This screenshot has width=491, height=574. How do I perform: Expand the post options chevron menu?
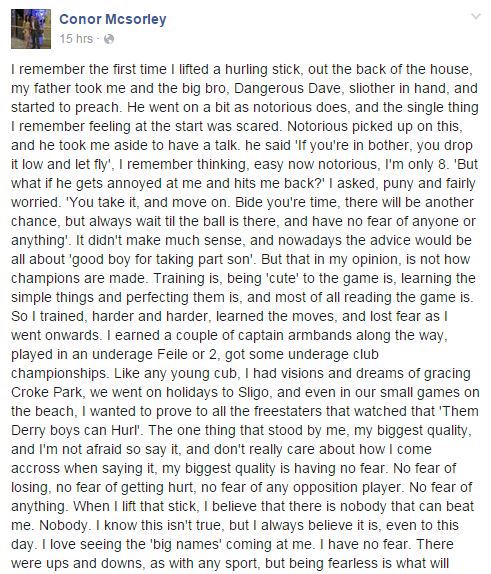coord(476,16)
